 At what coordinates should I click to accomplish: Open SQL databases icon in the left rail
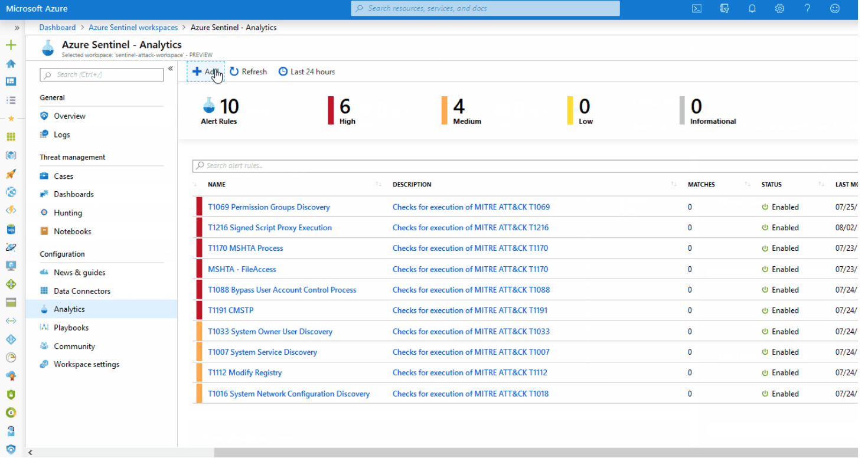(x=11, y=229)
